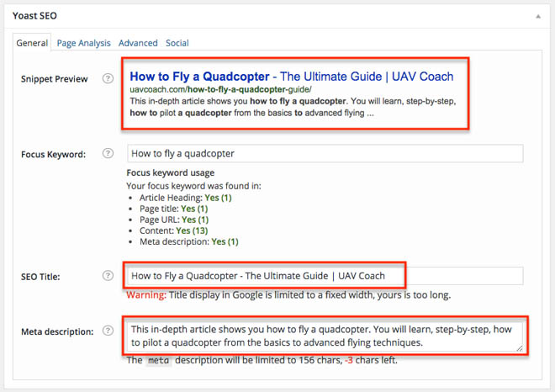Click the snippet preview description text
The image size is (555, 392).
[x=293, y=107]
